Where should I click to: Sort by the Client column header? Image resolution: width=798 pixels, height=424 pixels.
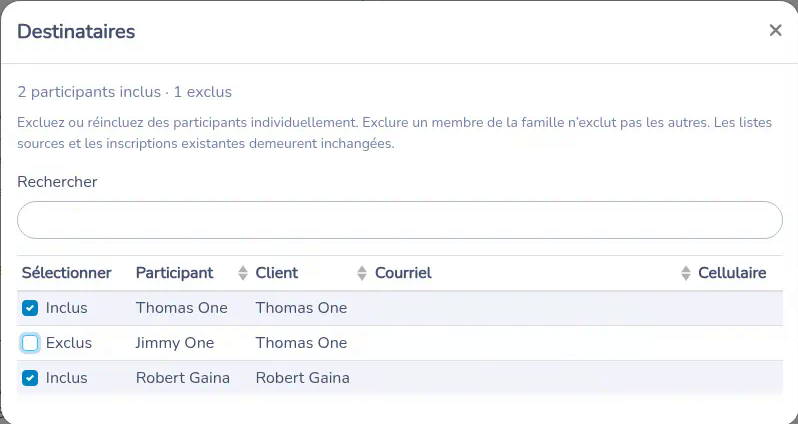point(276,273)
